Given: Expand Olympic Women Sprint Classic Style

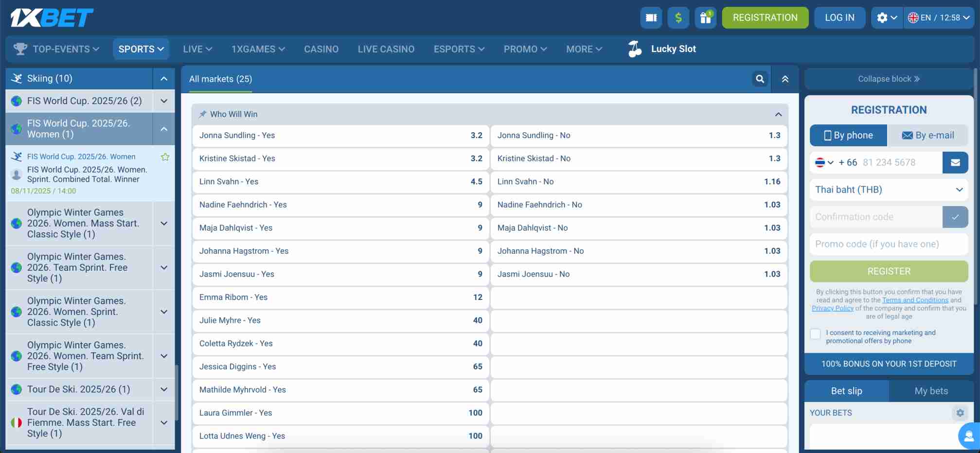Looking at the screenshot, I should pyautogui.click(x=164, y=312).
